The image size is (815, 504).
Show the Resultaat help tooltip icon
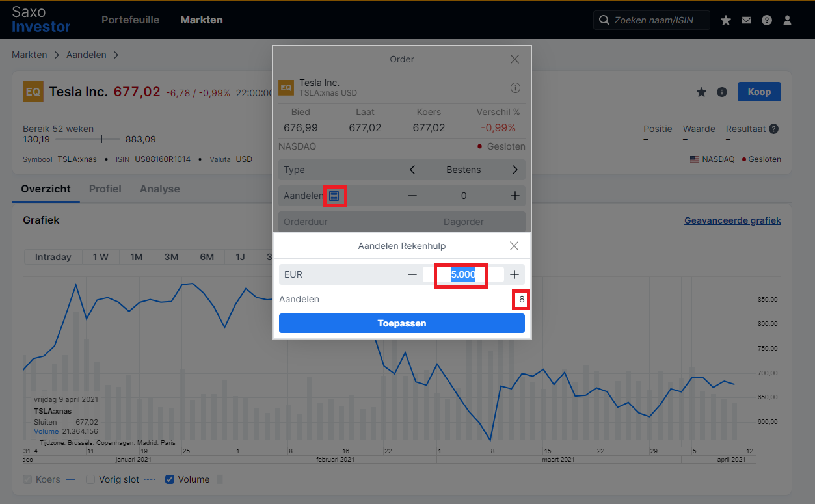coord(773,129)
